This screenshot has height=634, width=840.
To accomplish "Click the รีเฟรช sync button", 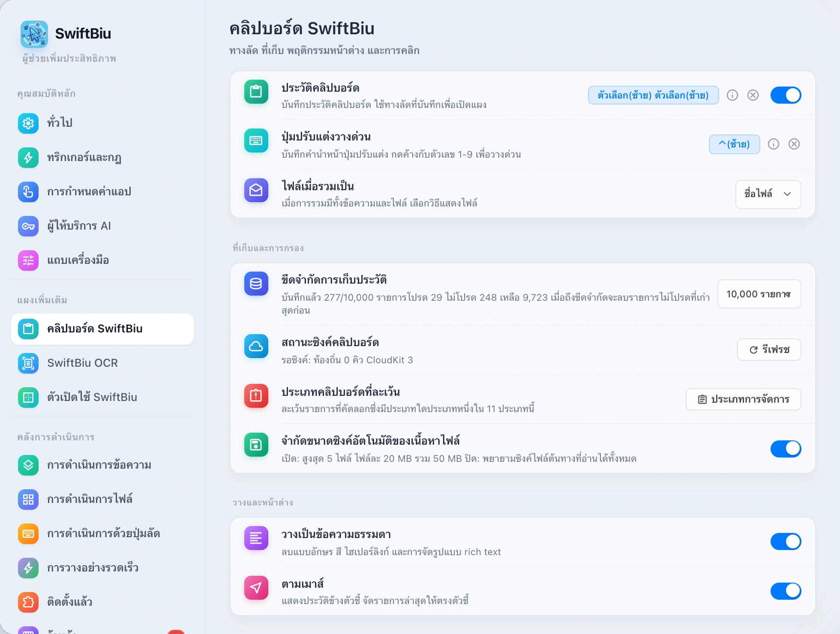I will tap(769, 350).
